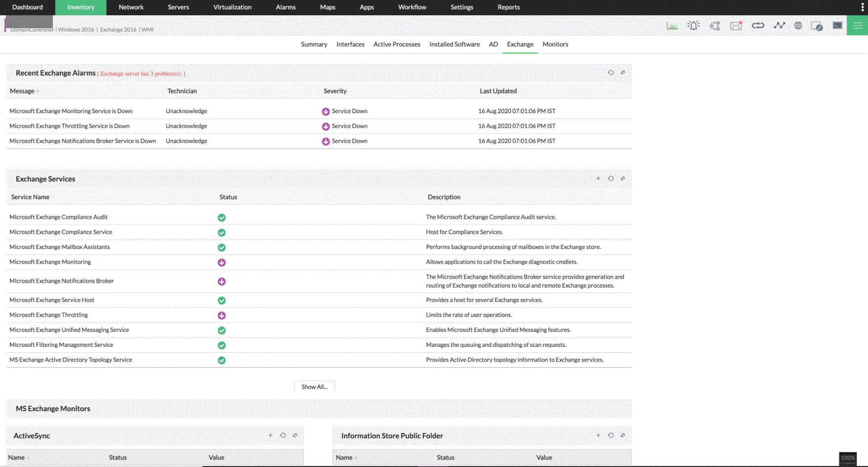Open the email notifications envelope icon
Screen dimensions: 868x467
pyautogui.click(x=736, y=25)
